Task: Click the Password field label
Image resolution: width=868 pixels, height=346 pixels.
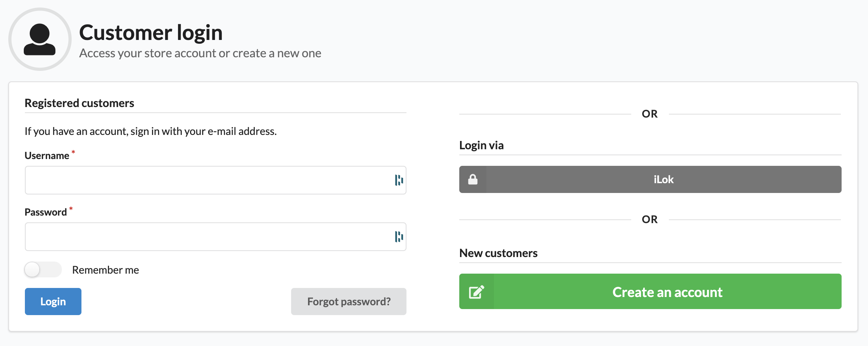Action: click(46, 212)
